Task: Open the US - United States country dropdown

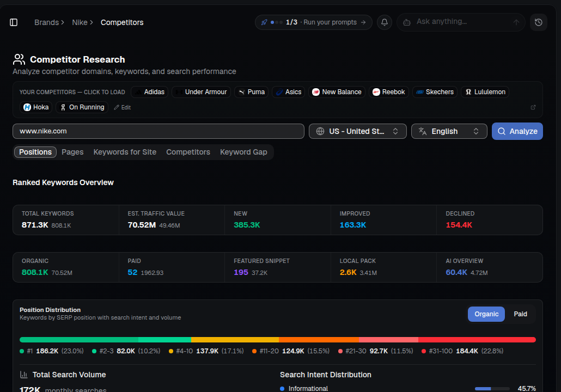Action: 357,131
